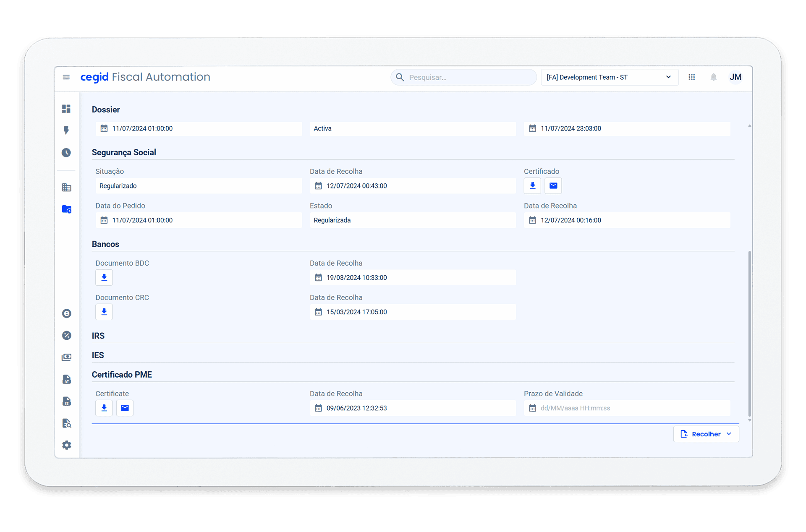Open the settings gear in sidebar
Viewport: 806px width, 532px height.
click(x=66, y=445)
